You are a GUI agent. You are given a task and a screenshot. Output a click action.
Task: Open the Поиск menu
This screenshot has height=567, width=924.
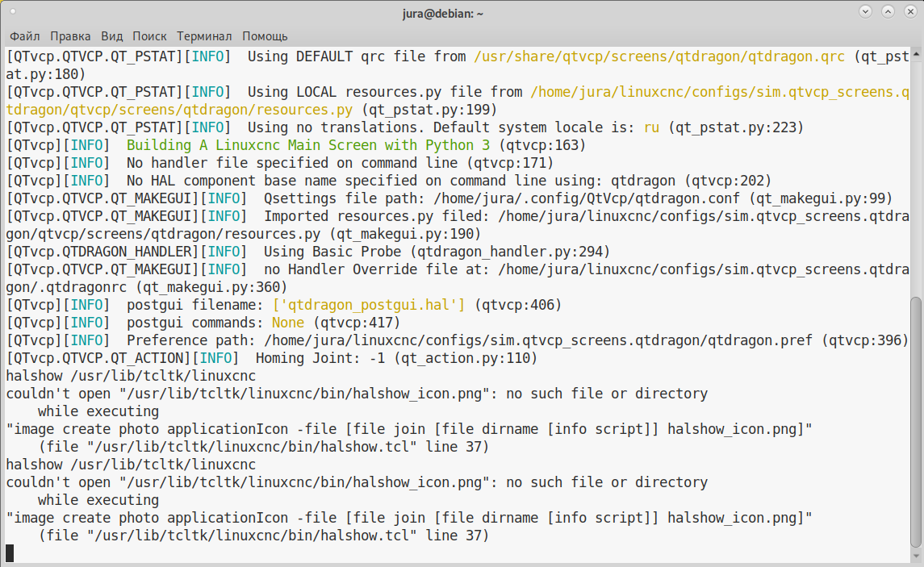(x=149, y=36)
